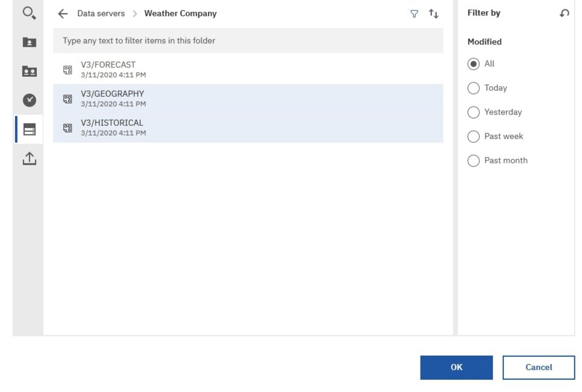The width and height of the screenshot is (582, 392).
Task: Open the search icon in sidebar
Action: 29,13
